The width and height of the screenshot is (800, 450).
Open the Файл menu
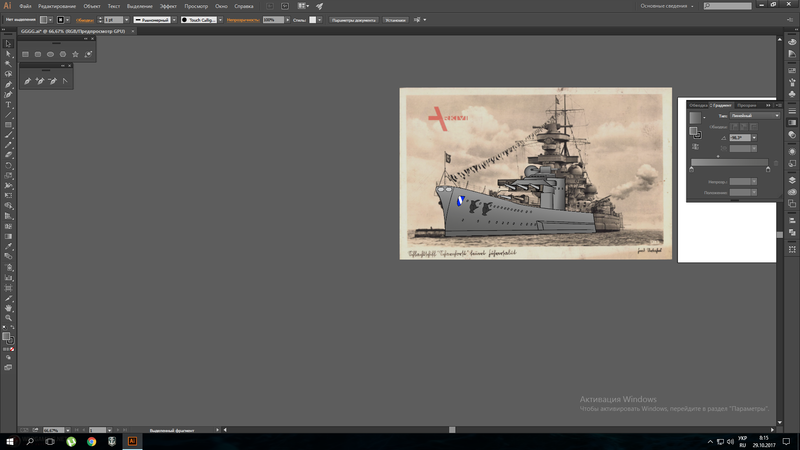[x=26, y=6]
